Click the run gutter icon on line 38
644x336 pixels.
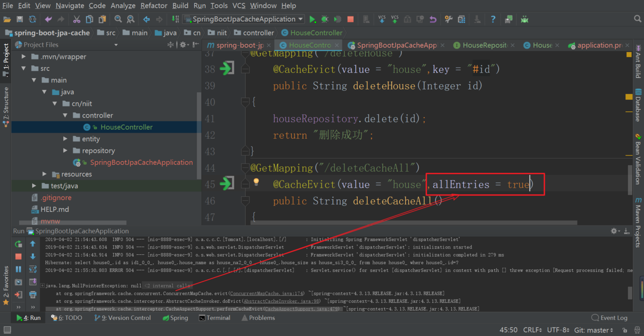[227, 69]
